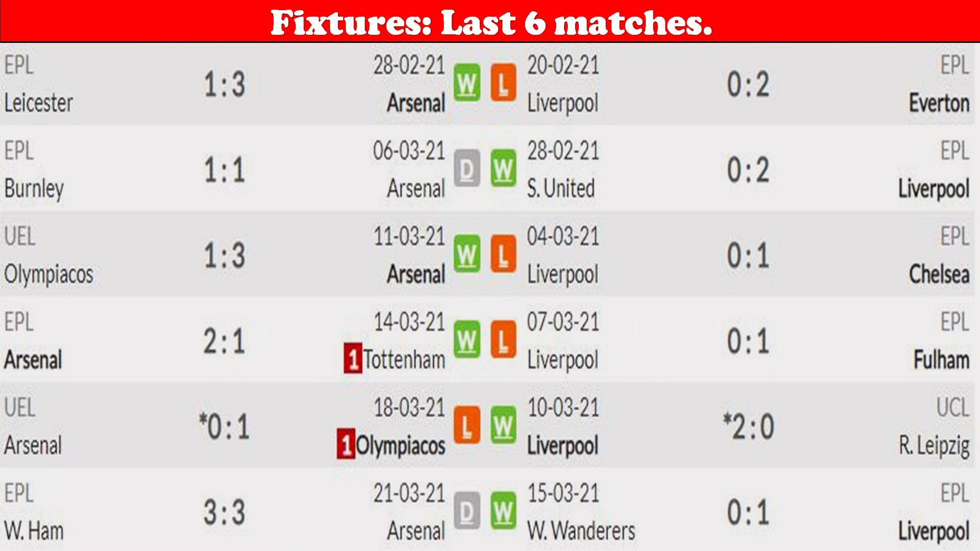980x551 pixels.
Task: Click the Fixtures Last 6 matches header
Action: click(491, 23)
